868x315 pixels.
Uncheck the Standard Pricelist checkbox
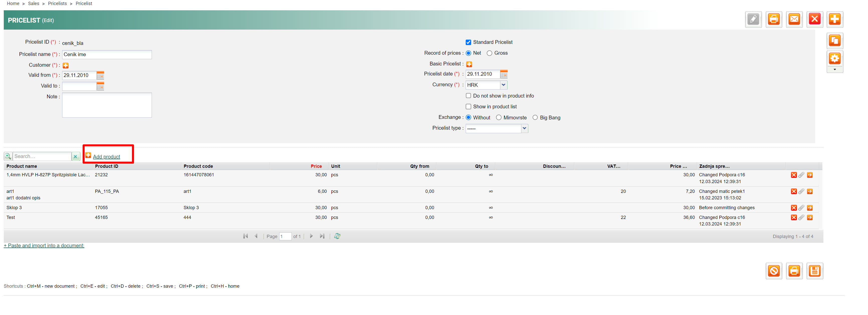tap(468, 42)
